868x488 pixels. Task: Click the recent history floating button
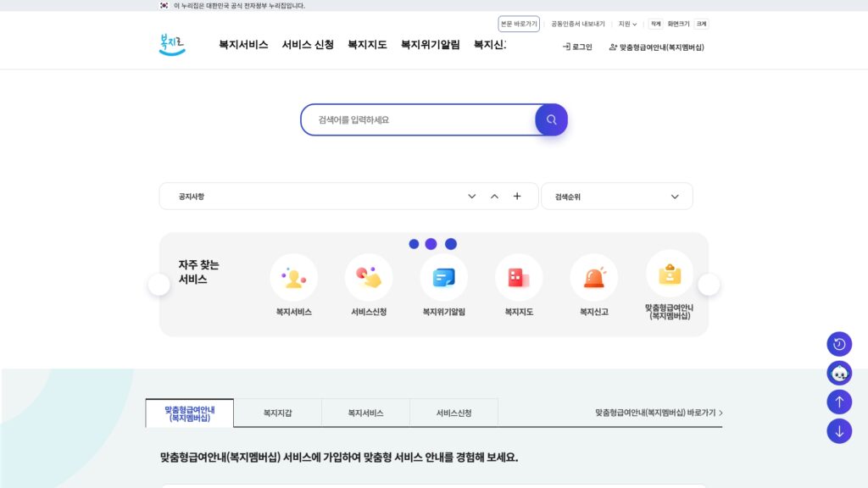839,344
